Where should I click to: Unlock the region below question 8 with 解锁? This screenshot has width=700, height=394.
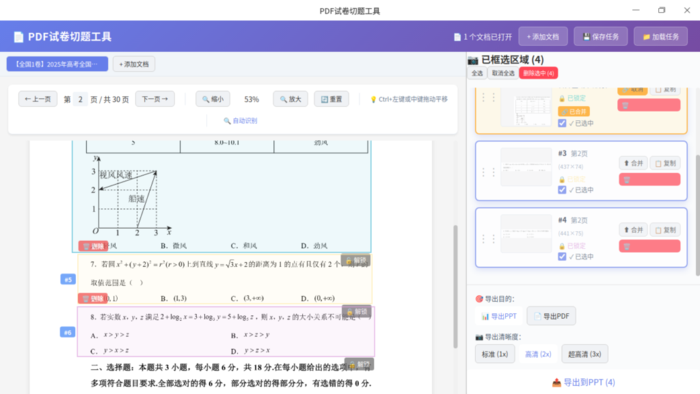pos(359,364)
